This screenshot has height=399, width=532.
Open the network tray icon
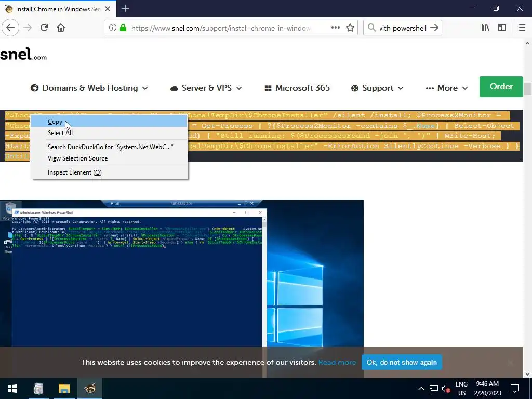click(434, 389)
